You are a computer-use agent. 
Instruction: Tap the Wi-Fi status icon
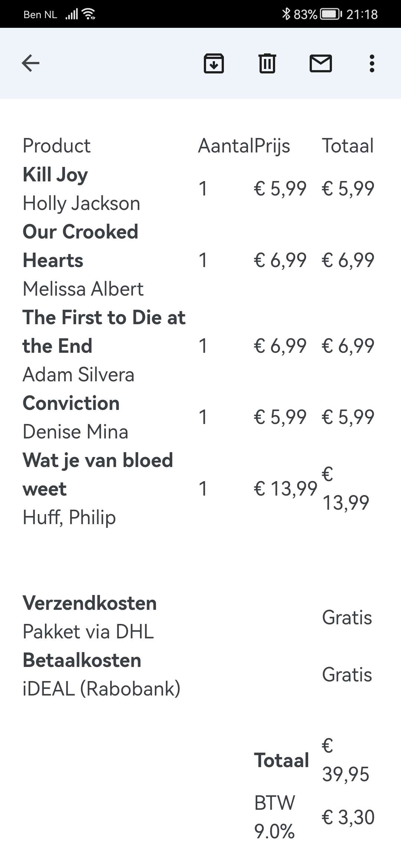[89, 14]
